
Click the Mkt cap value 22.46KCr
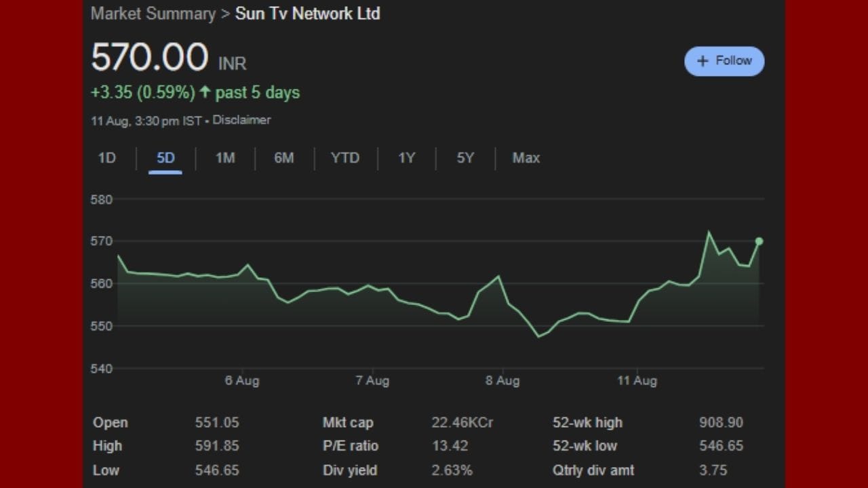[462, 422]
